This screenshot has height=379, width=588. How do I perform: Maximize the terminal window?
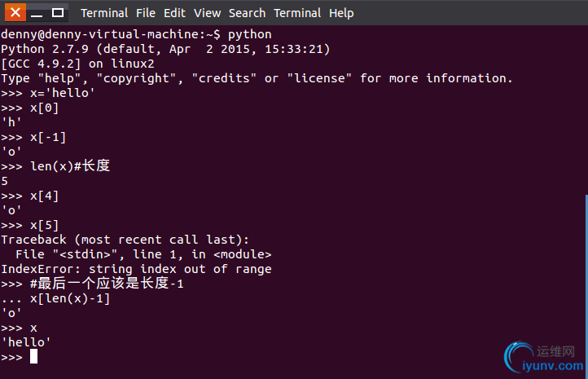(57, 13)
